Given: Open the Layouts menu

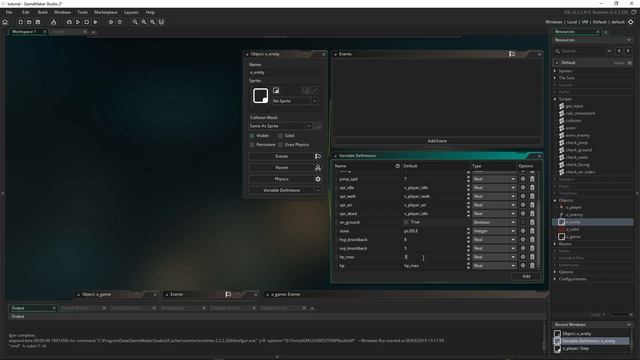Looking at the screenshot, I should pyautogui.click(x=131, y=12).
